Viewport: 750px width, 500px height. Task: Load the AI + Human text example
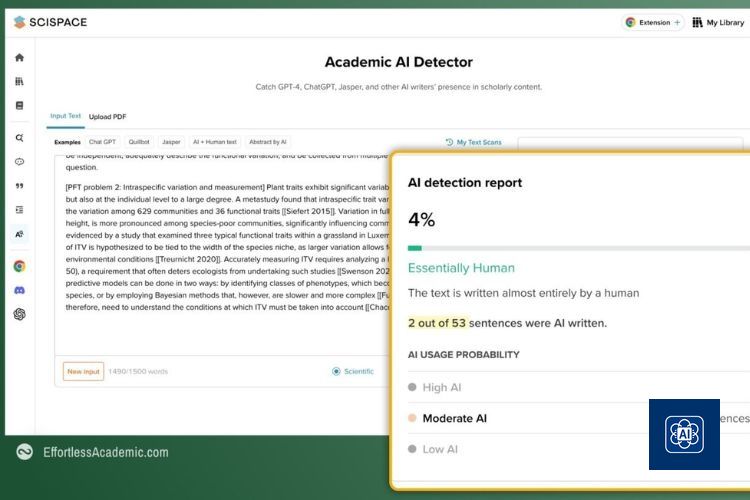coord(215,142)
